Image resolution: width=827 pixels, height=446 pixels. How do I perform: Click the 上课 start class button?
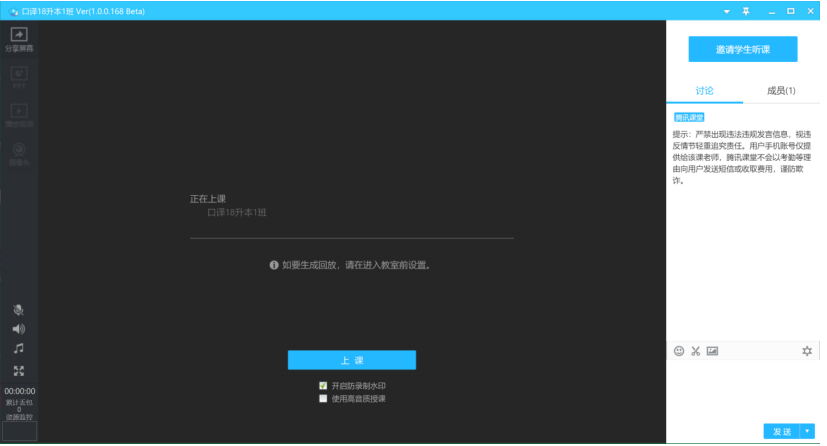351,360
